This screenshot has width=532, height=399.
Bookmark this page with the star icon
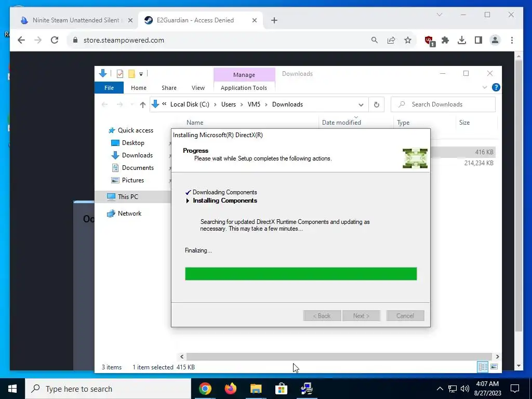tap(408, 40)
